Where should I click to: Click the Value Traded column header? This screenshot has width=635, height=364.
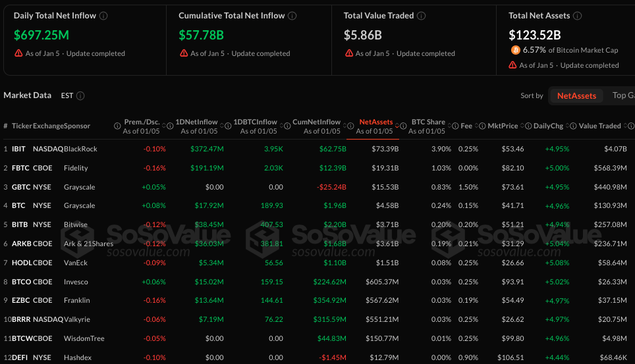(599, 126)
